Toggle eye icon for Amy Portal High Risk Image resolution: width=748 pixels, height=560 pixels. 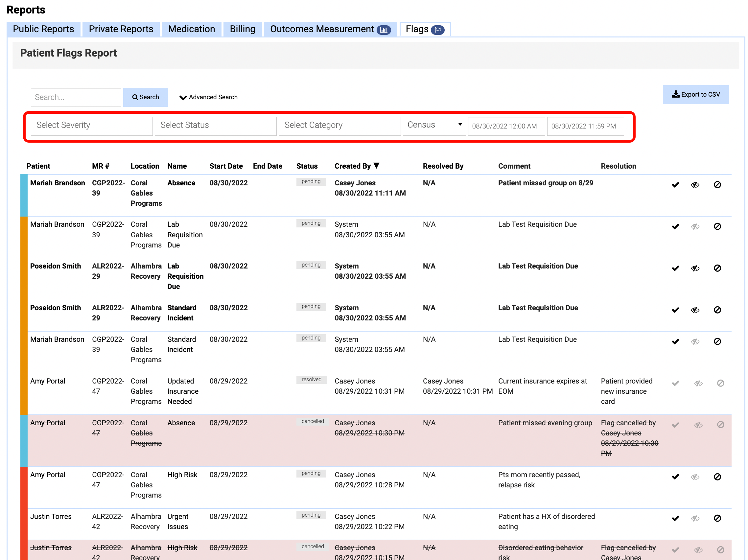pyautogui.click(x=695, y=477)
